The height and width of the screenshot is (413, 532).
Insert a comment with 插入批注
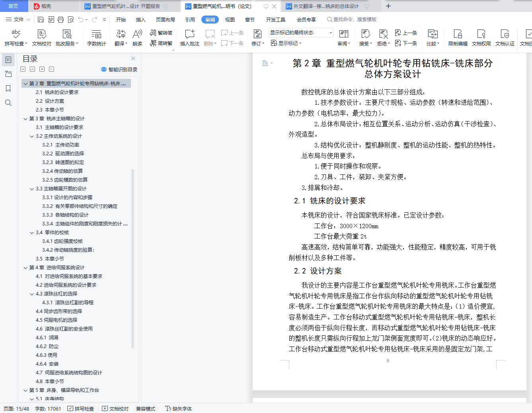pyautogui.click(x=190, y=38)
